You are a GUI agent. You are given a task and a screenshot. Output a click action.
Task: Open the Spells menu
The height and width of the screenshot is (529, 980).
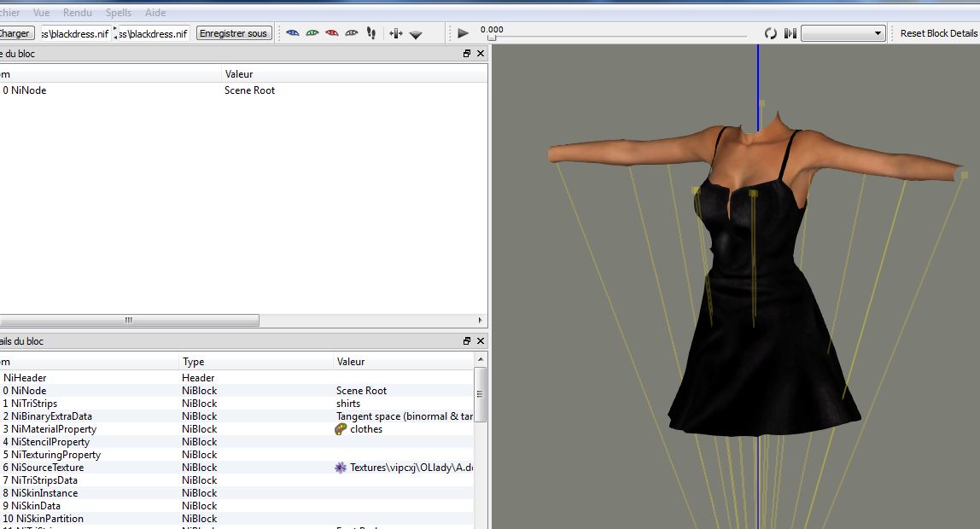(119, 13)
